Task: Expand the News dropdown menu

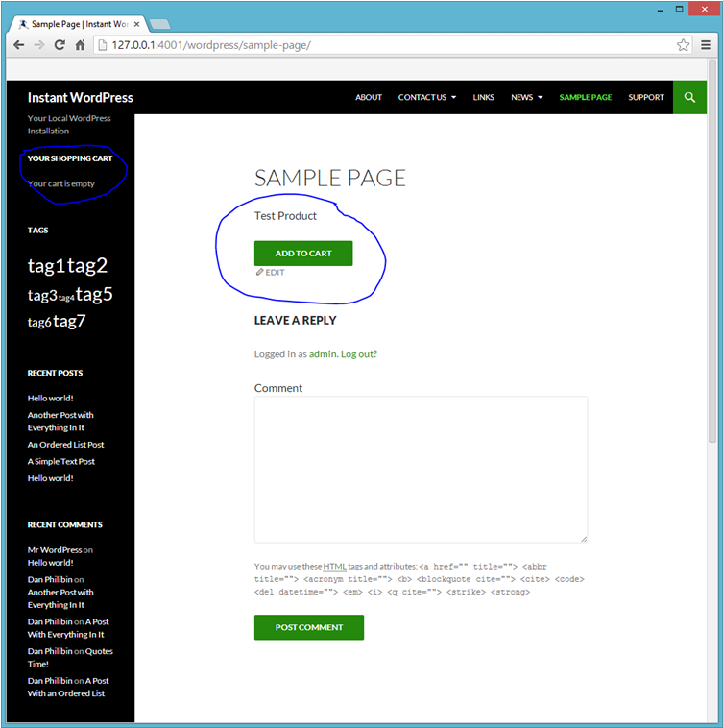Action: (526, 97)
